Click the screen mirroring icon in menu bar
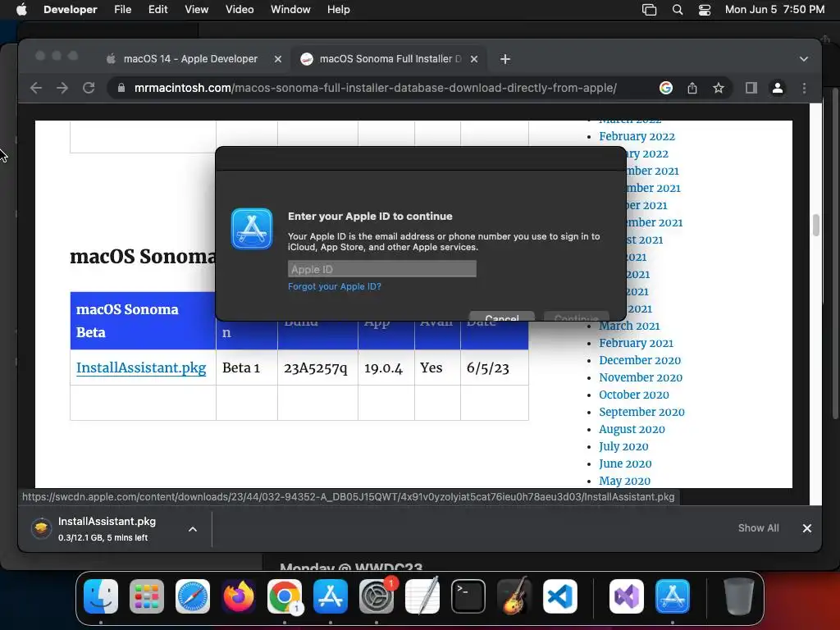The width and height of the screenshot is (840, 630). tap(650, 10)
